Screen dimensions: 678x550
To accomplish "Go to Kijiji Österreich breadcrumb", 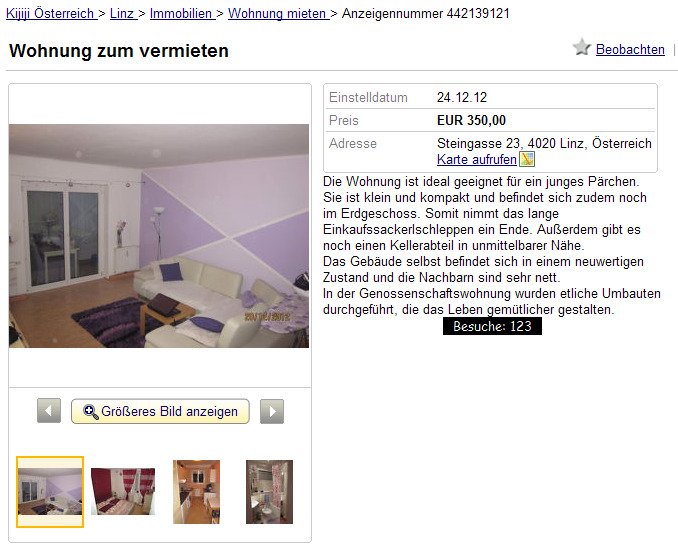I will coord(51,13).
